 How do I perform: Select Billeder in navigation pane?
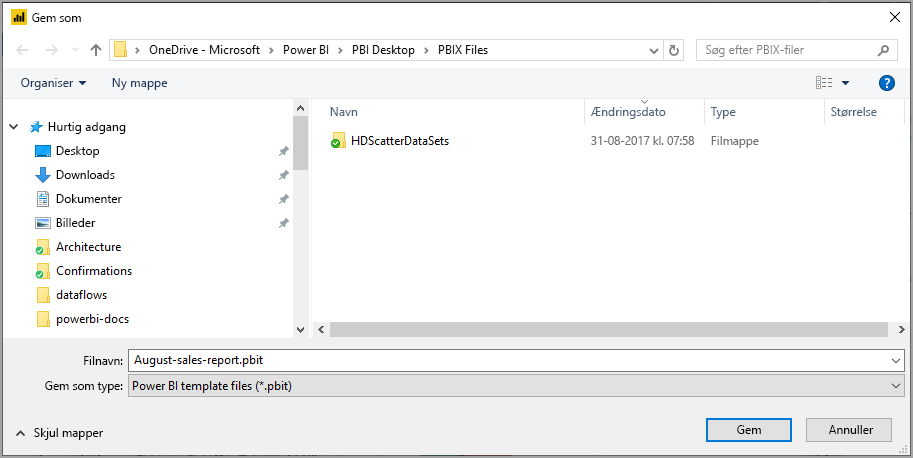pos(76,223)
